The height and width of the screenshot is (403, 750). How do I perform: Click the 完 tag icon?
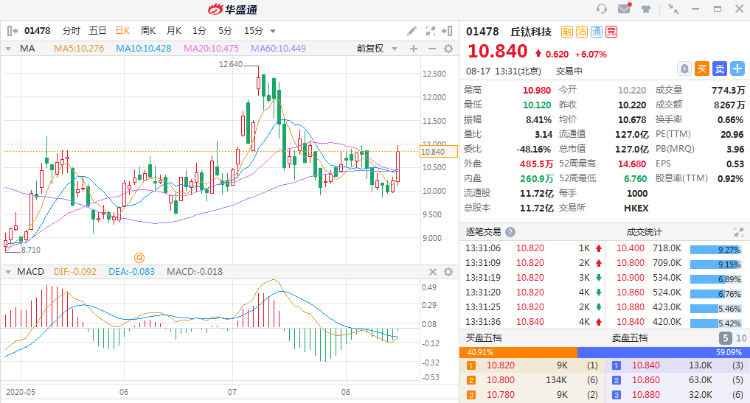[x=611, y=32]
